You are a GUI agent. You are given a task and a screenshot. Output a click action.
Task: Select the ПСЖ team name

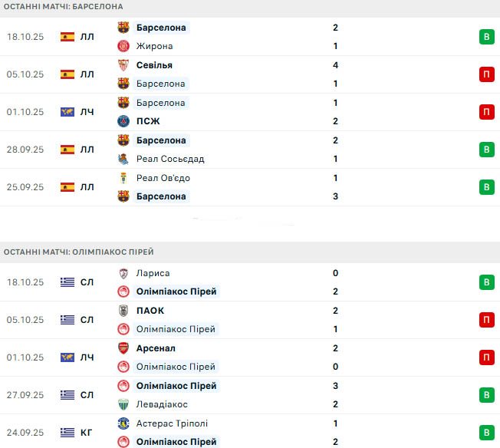(x=149, y=121)
